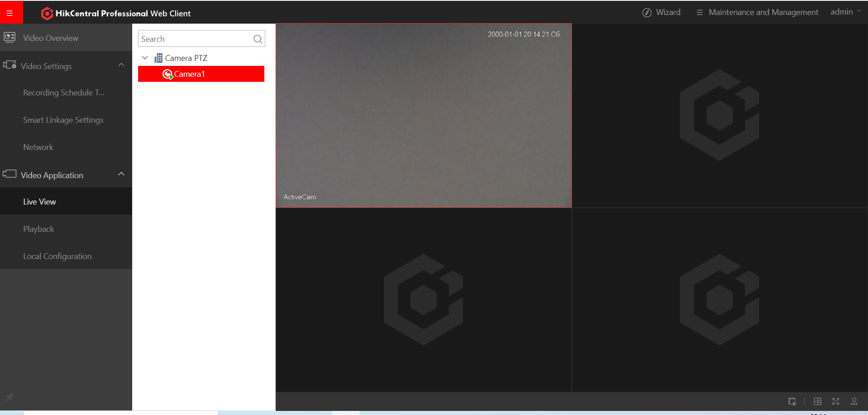
Task: Collapse the Camera PTZ tree node
Action: 145,58
